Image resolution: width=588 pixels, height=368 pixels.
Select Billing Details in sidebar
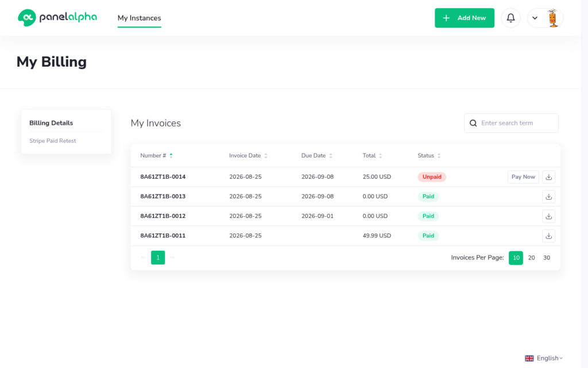pos(51,123)
